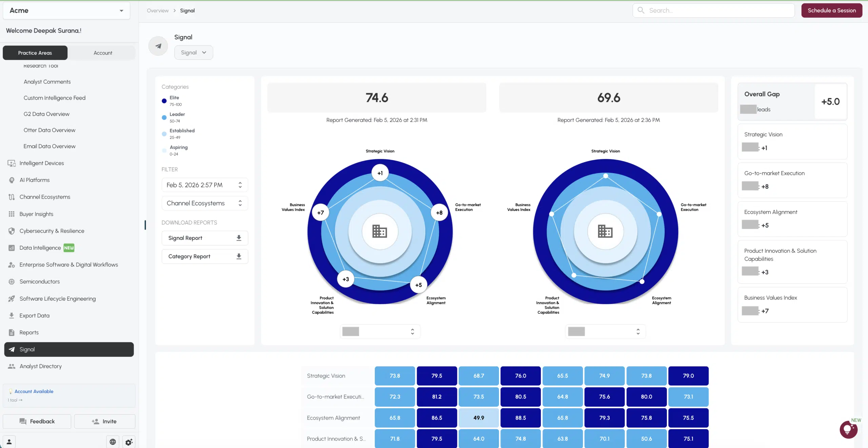Click the building icon in left radar chart
The image size is (868, 448).
(x=379, y=231)
